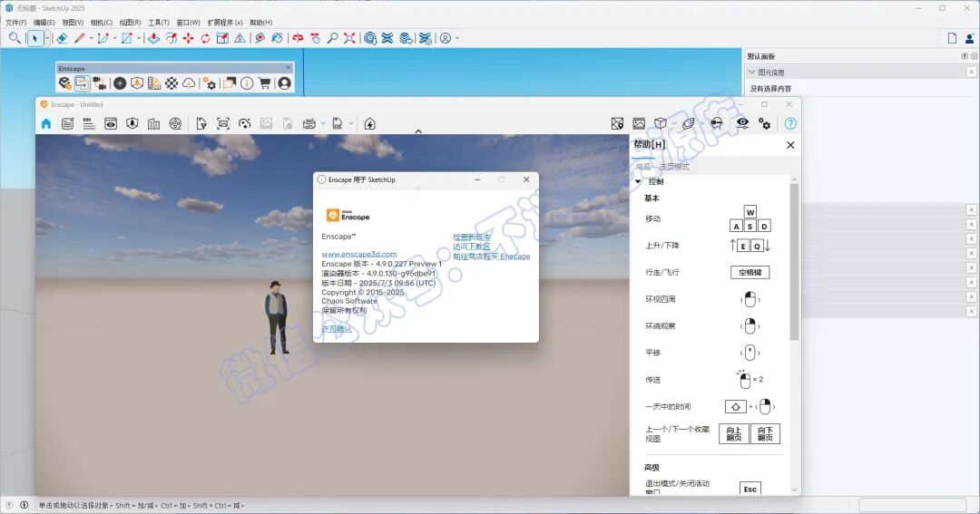Open the Enscape material editor checkered icon
The width and height of the screenshot is (980, 514).
point(171,83)
